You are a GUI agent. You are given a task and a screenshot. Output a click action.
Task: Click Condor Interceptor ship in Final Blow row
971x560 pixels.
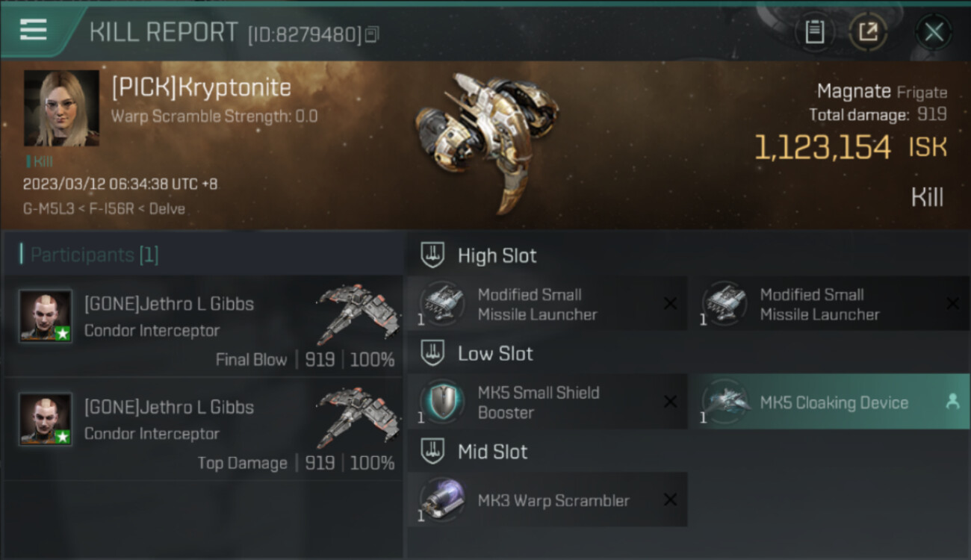coord(356,312)
